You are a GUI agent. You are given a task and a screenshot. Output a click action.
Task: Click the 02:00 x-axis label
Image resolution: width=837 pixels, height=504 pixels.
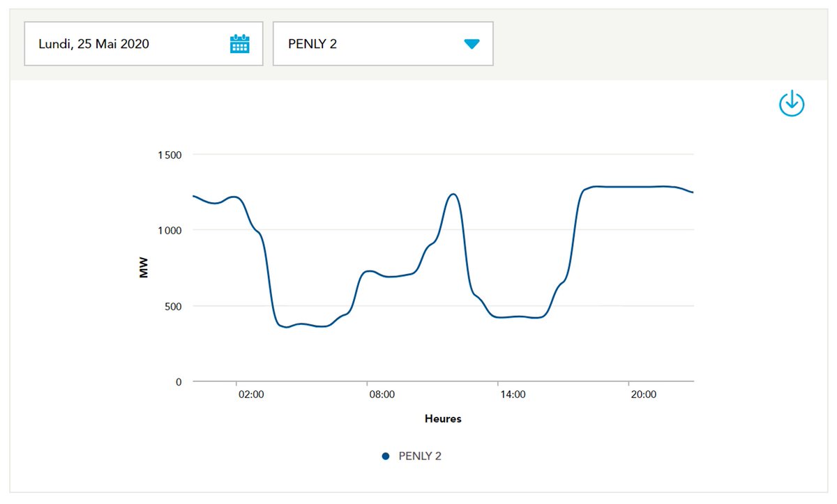(x=251, y=395)
